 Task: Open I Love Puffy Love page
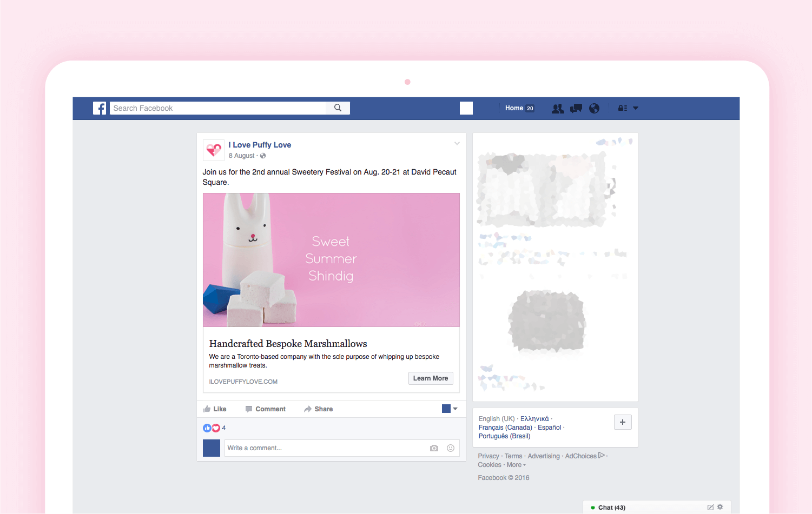260,145
